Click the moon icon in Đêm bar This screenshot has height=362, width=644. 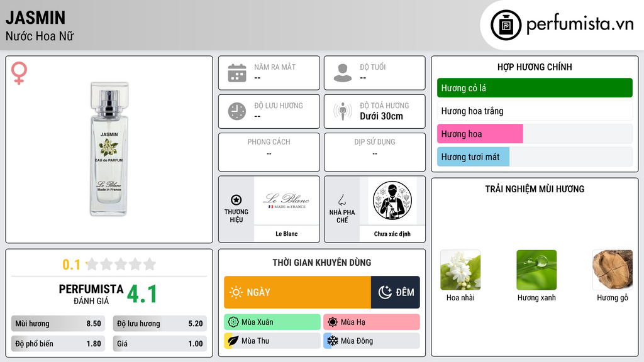(385, 292)
